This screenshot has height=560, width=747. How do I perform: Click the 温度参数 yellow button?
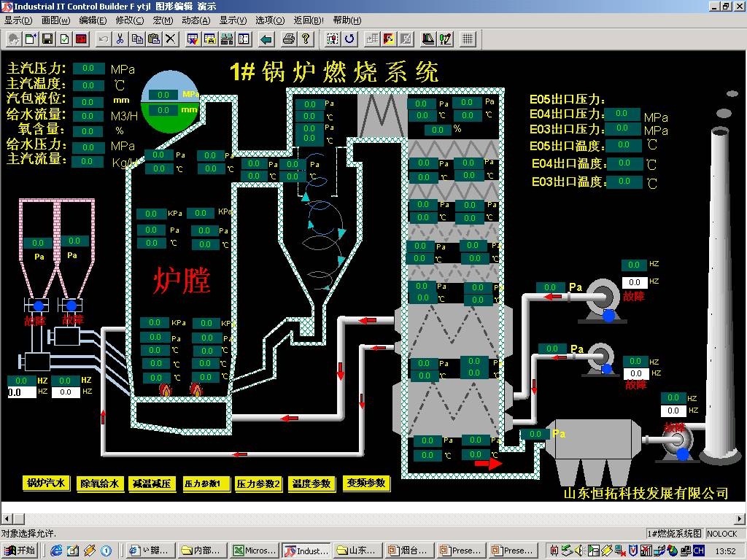pos(311,483)
